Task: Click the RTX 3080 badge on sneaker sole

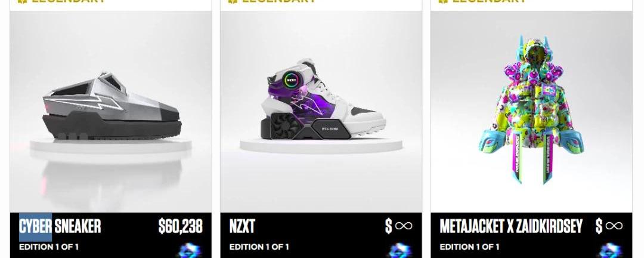Action: (331, 129)
